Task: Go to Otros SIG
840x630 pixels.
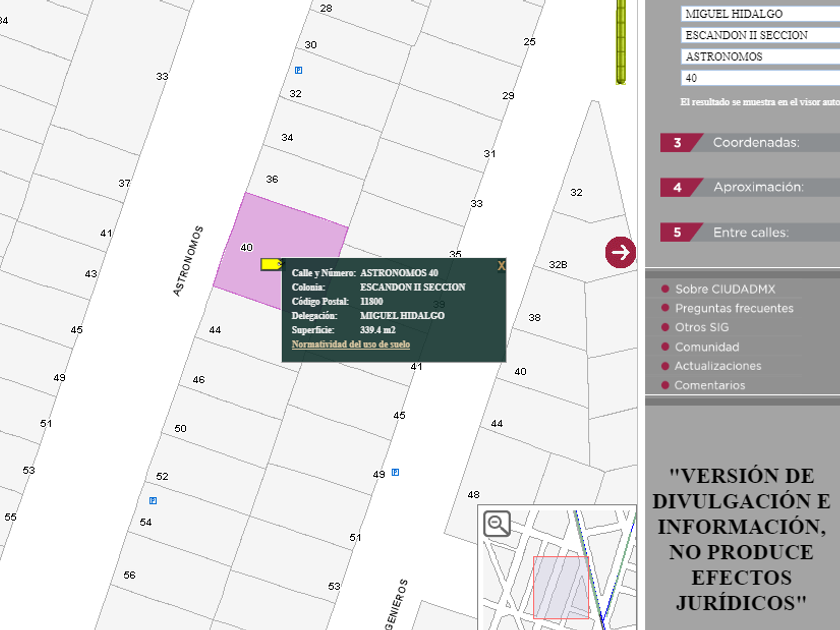Action: point(701,327)
